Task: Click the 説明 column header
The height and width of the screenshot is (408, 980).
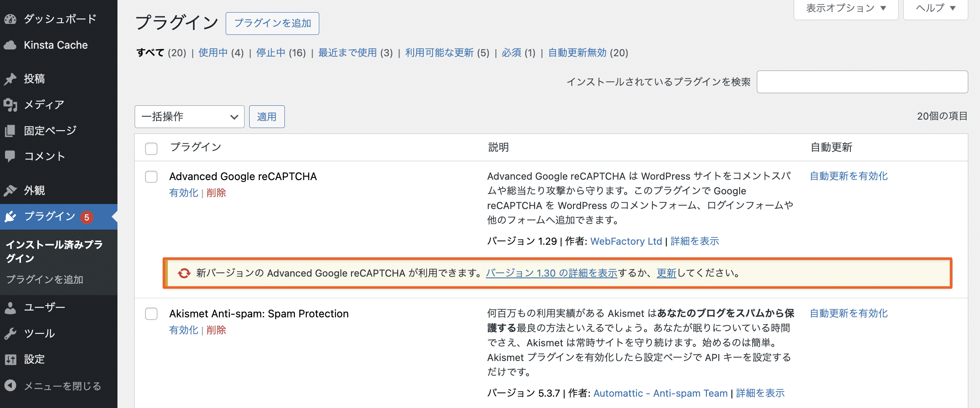Action: tap(498, 147)
